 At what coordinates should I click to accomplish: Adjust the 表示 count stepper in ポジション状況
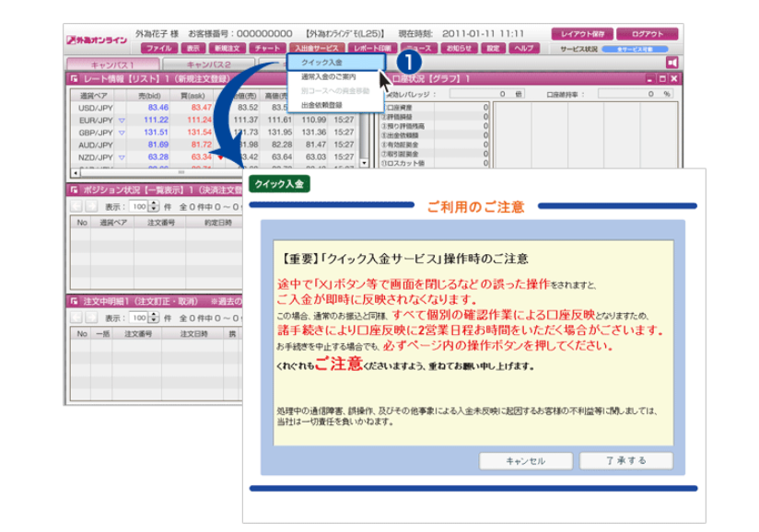click(154, 206)
